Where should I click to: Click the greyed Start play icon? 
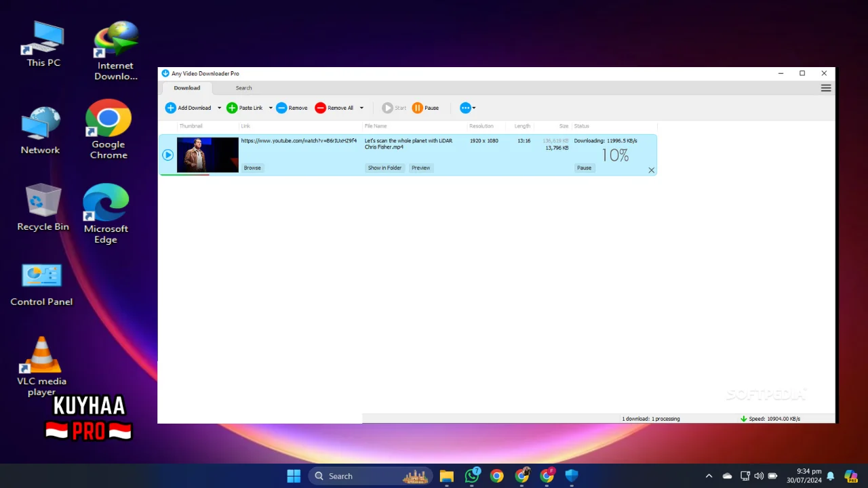coord(387,108)
